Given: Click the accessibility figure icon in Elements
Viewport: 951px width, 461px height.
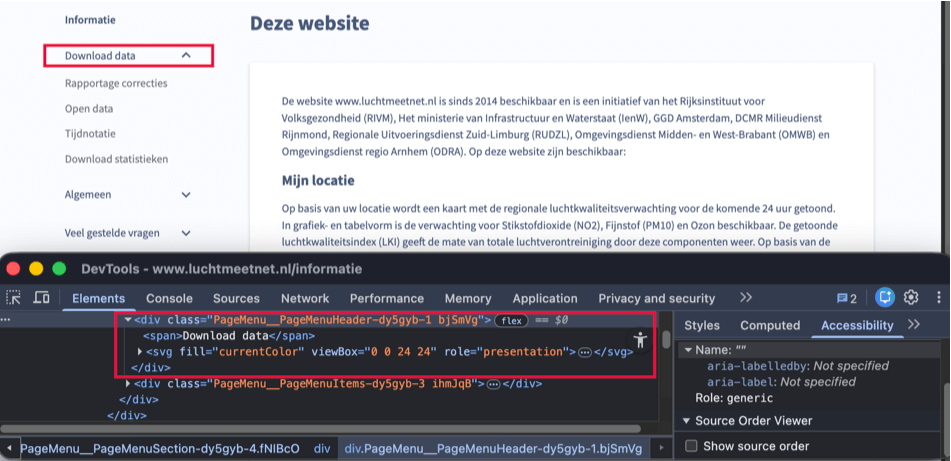Looking at the screenshot, I should (x=641, y=342).
